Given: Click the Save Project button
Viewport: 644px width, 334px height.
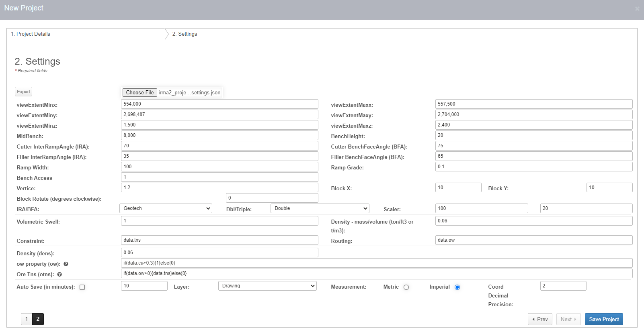Looking at the screenshot, I should tap(603, 319).
